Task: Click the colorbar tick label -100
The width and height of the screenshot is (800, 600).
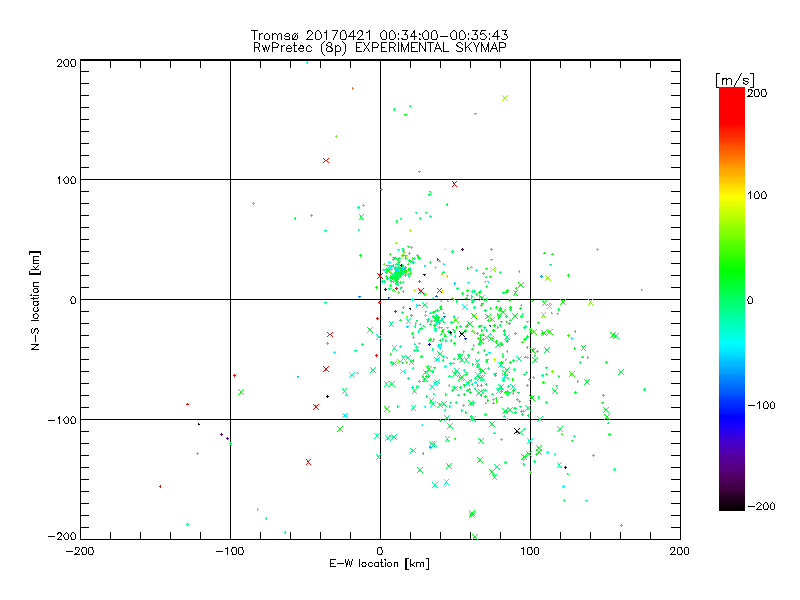Action: tap(761, 406)
